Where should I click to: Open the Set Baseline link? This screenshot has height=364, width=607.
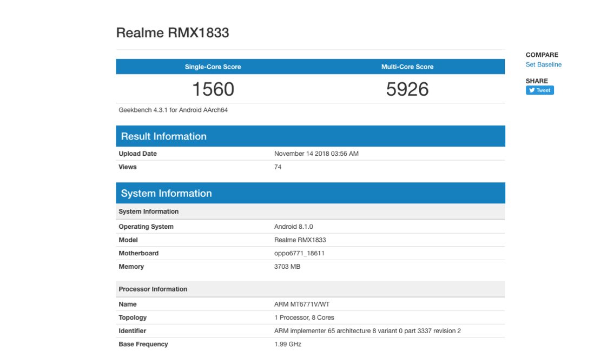tap(543, 64)
